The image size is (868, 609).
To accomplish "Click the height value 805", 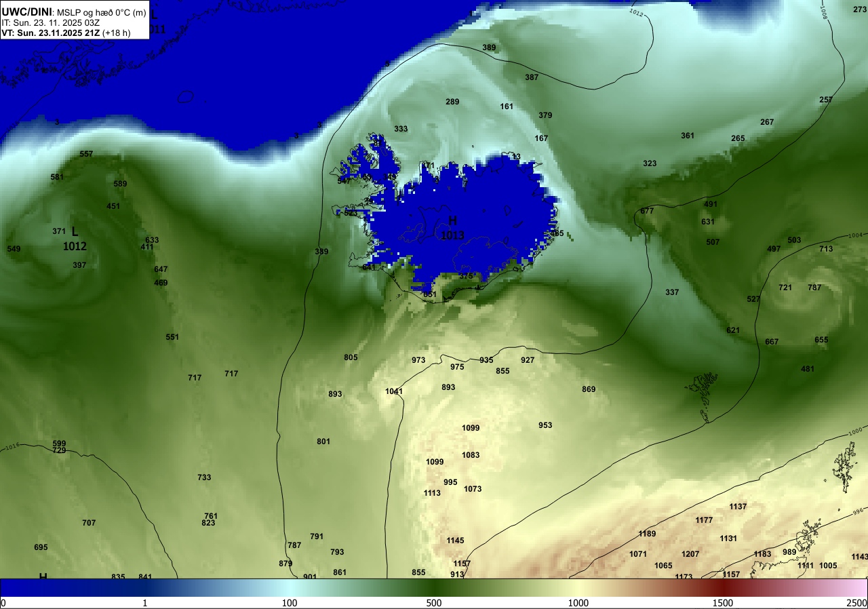I will tap(351, 357).
